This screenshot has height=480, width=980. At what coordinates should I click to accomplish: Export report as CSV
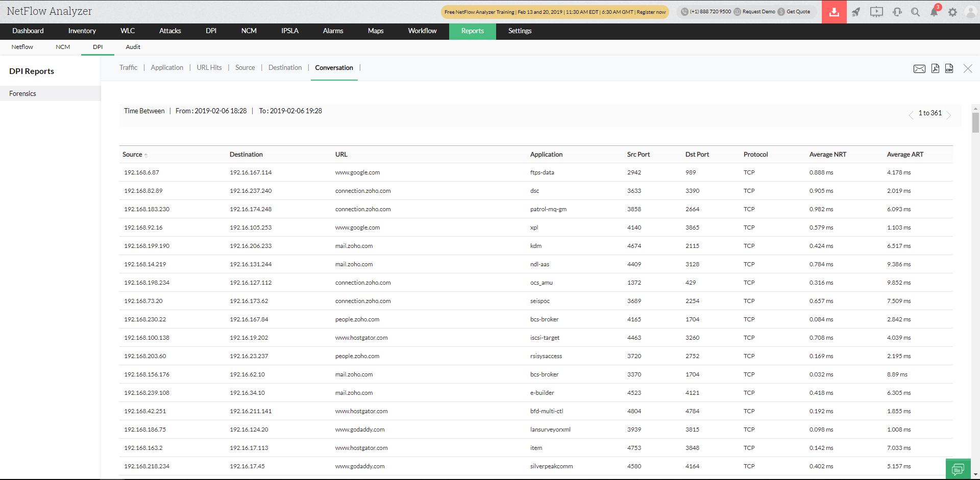(x=949, y=68)
